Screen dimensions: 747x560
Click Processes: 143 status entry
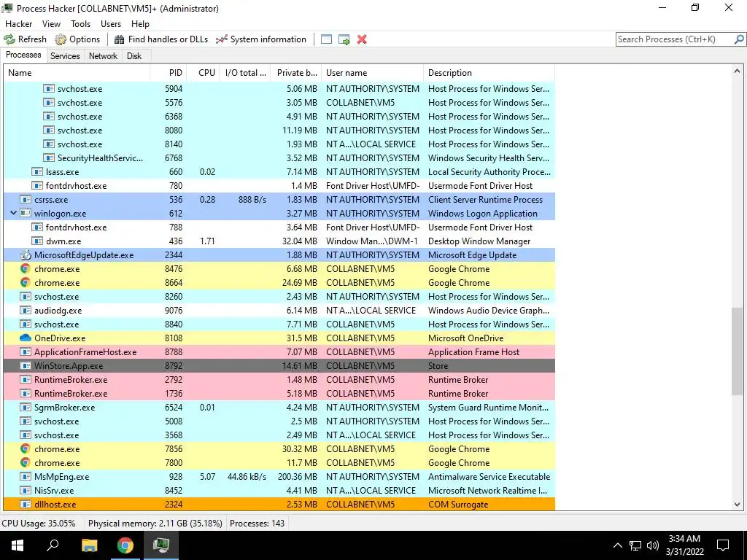(x=257, y=524)
